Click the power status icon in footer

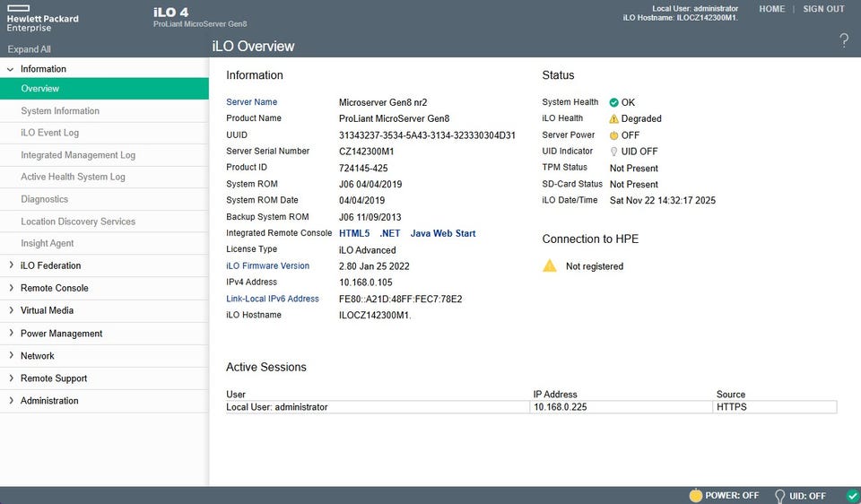(694, 495)
